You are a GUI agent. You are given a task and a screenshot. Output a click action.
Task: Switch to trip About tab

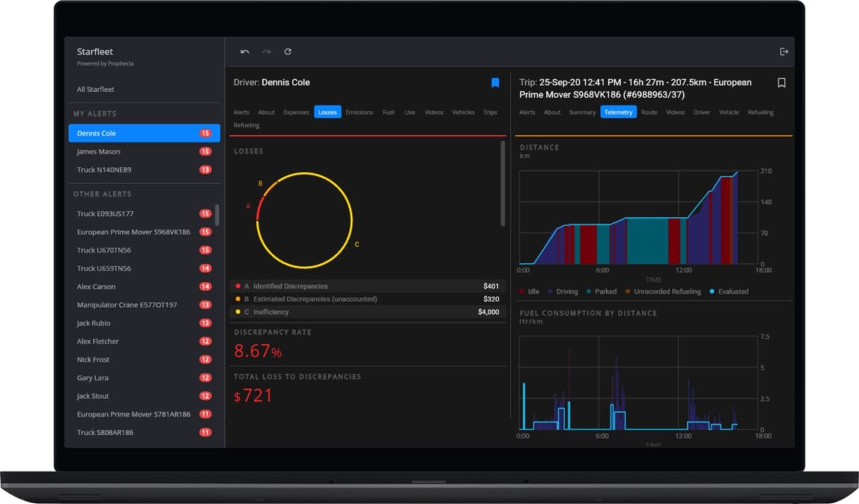[x=552, y=112]
